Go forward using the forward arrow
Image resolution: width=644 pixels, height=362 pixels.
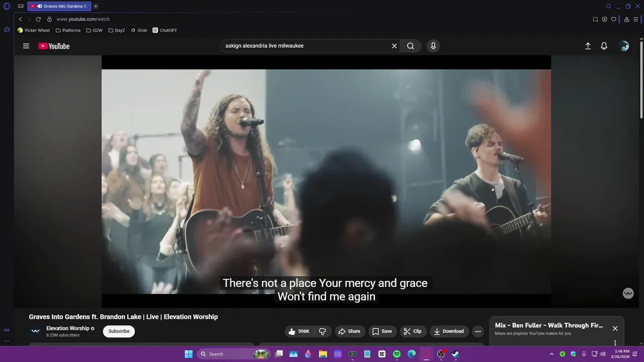coord(29,19)
